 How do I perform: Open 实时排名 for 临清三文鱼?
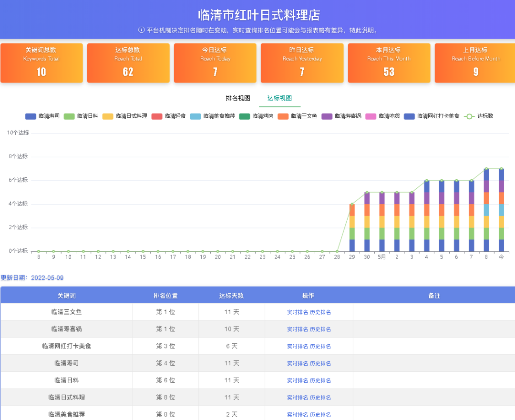[298, 312]
